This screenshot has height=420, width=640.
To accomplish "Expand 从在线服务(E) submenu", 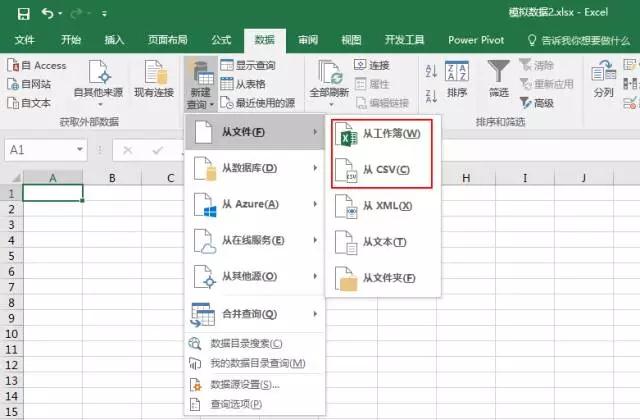I will click(255, 240).
